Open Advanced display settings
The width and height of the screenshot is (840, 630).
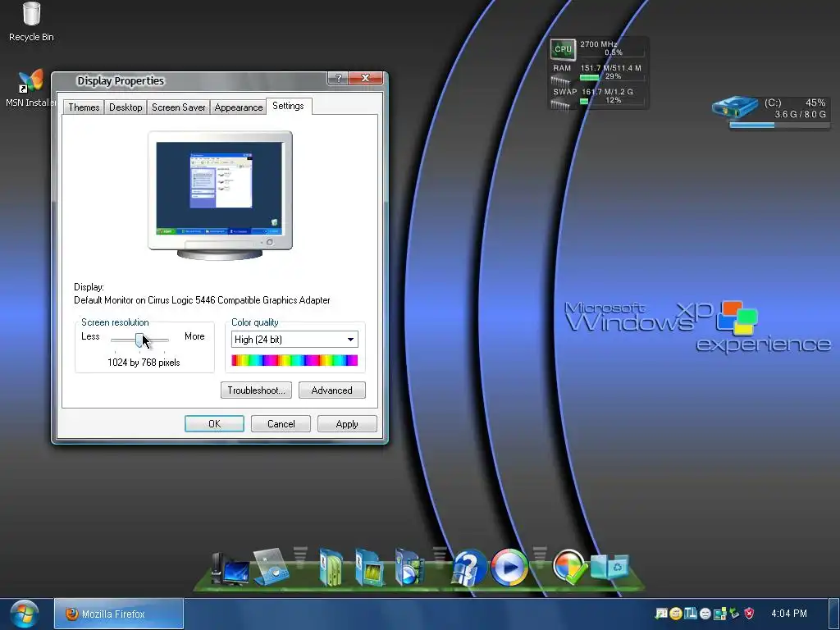tap(332, 390)
